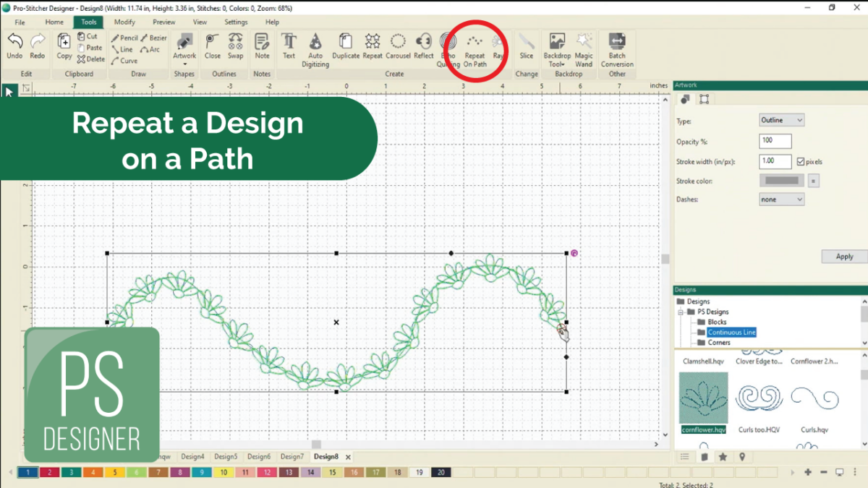This screenshot has height=488, width=868.
Task: Switch to the Design4 document tab
Action: pyautogui.click(x=192, y=457)
